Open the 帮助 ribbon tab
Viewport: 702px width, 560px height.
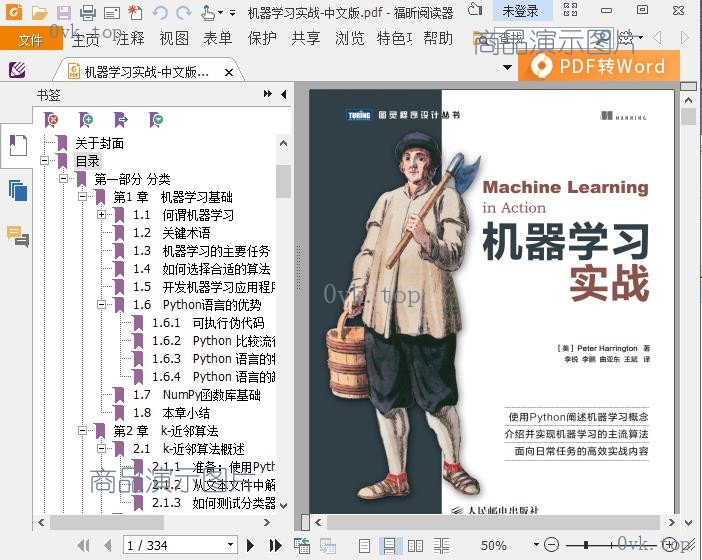pos(438,38)
